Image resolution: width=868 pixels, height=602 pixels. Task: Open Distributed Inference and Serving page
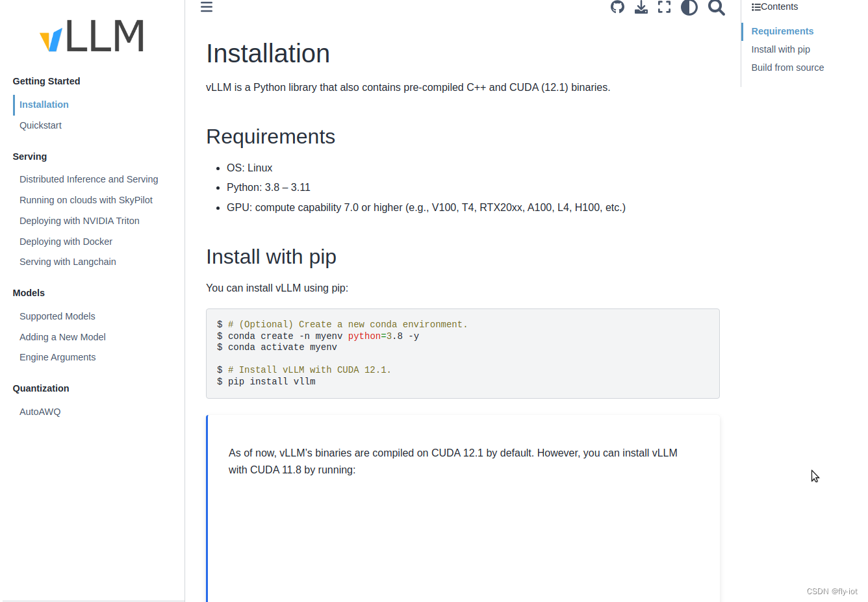pos(89,179)
